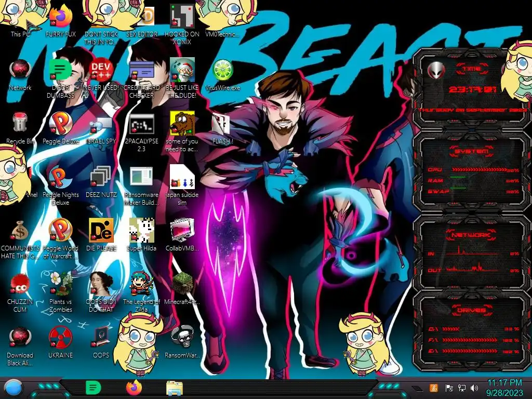Launch japan suicide sim icon
Image resolution: width=532 pixels, height=399 pixels.
pyautogui.click(x=182, y=185)
